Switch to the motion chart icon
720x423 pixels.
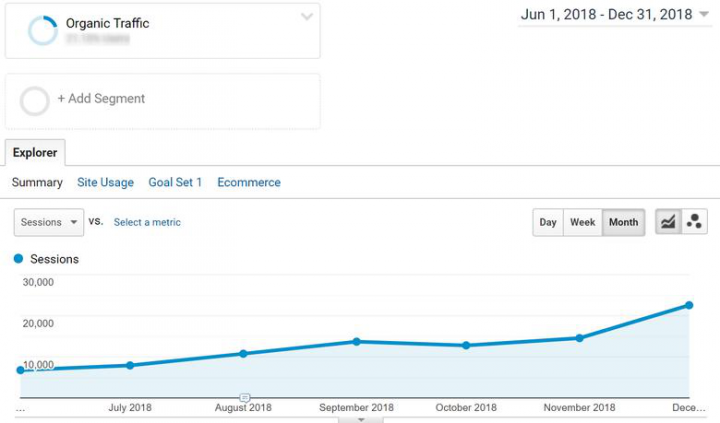(694, 222)
